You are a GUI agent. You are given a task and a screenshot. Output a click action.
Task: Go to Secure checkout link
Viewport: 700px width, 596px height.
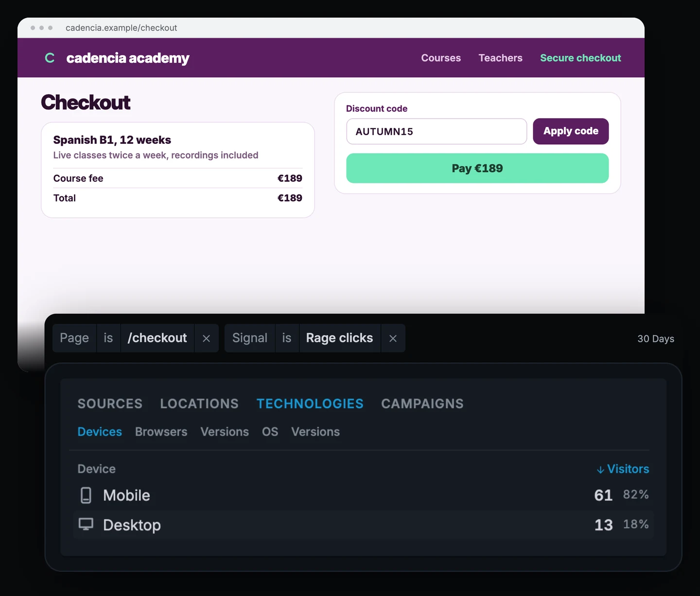(x=580, y=58)
